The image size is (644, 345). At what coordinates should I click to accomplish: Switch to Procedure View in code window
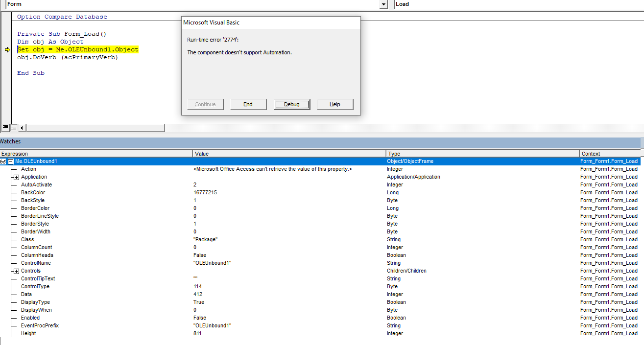[5, 128]
